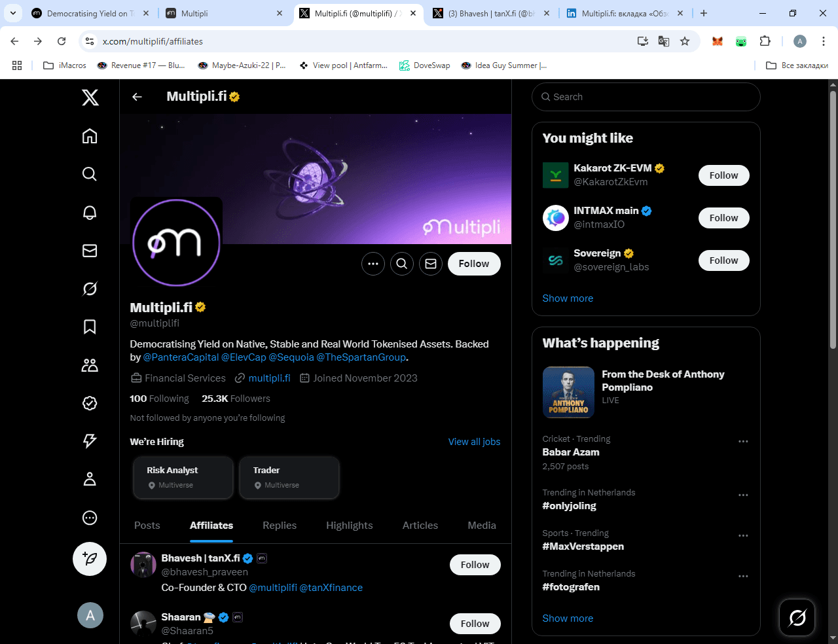Screen dimensions: 838x644
Task: Follow Shaaran affiliate
Action: coord(475,624)
